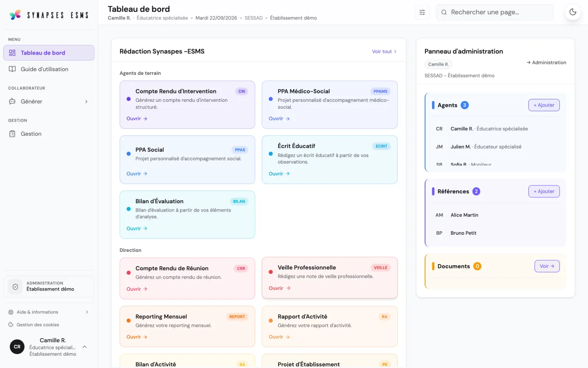Click the CRI badge on intervention card
588x368 pixels.
tap(242, 91)
